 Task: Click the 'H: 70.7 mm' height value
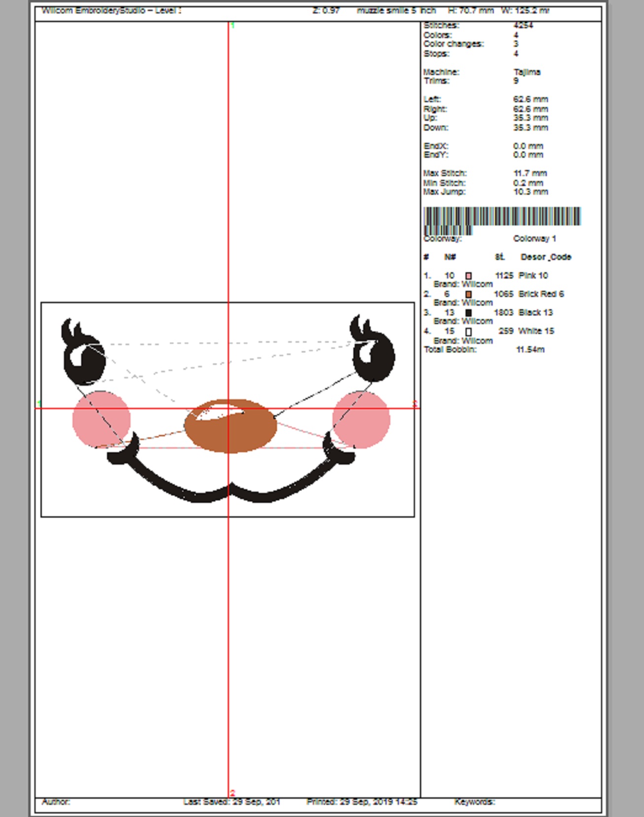pos(471,10)
